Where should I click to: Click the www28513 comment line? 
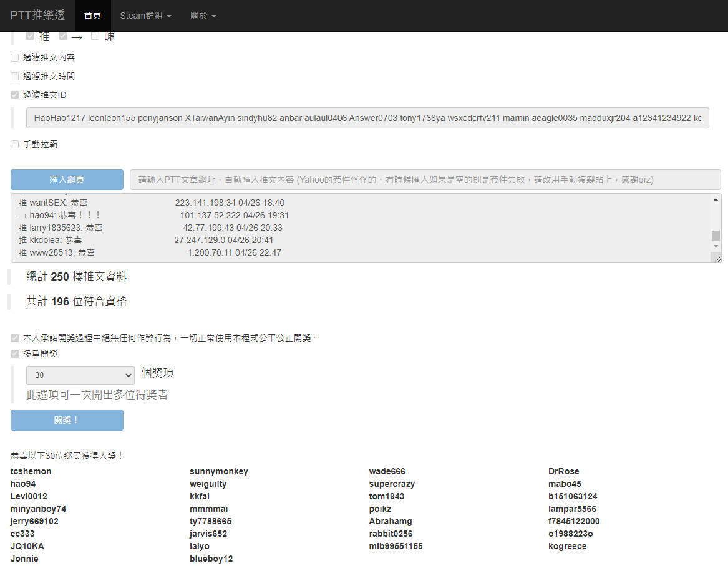click(150, 253)
